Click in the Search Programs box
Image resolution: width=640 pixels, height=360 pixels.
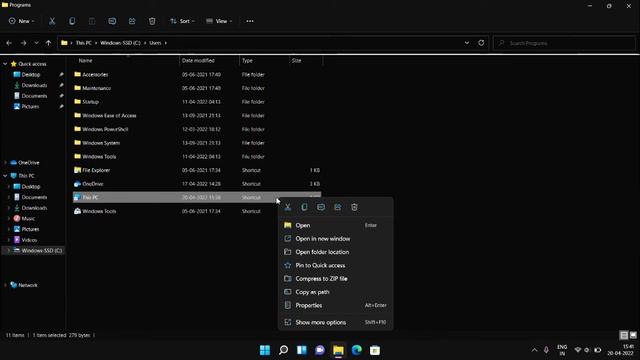pos(564,43)
